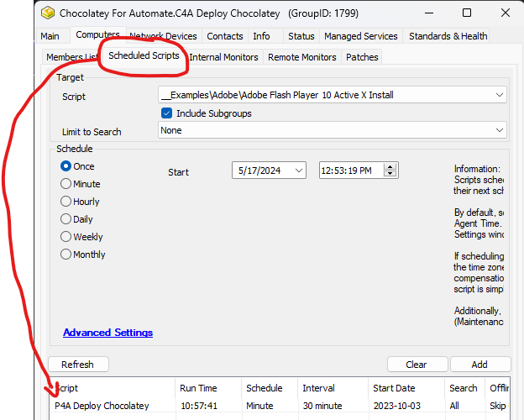Sort by the Search column header
Image resolution: width=524 pixels, height=420 pixels.
coord(465,388)
